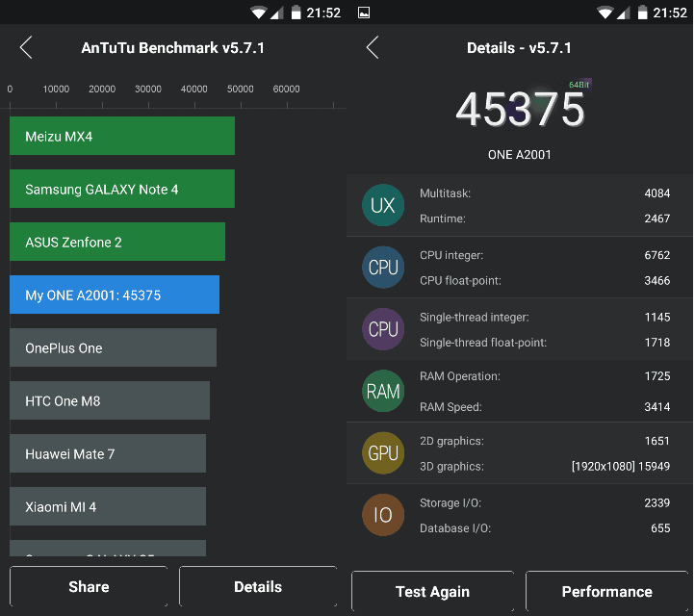The image size is (695, 616).
Task: Tap the total score 45375
Action: coord(520,110)
